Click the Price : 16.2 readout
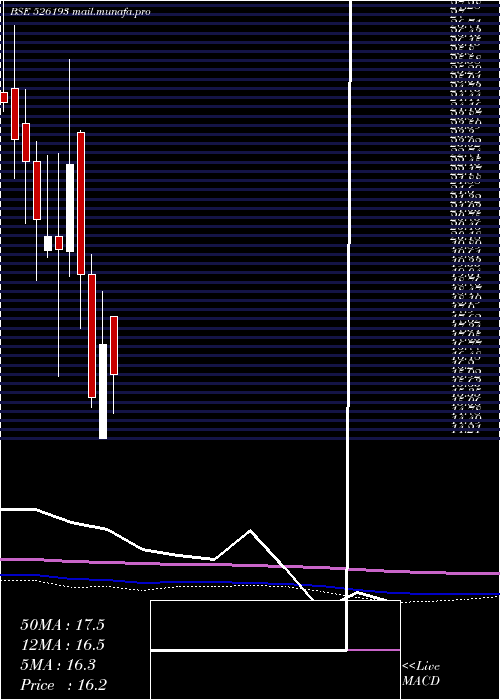This screenshot has height=700, width=500. (64, 685)
